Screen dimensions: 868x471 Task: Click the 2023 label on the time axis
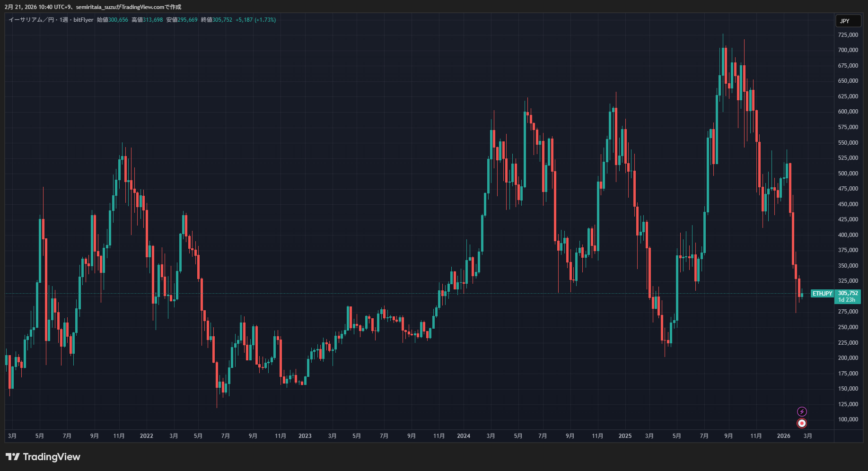[305, 436]
